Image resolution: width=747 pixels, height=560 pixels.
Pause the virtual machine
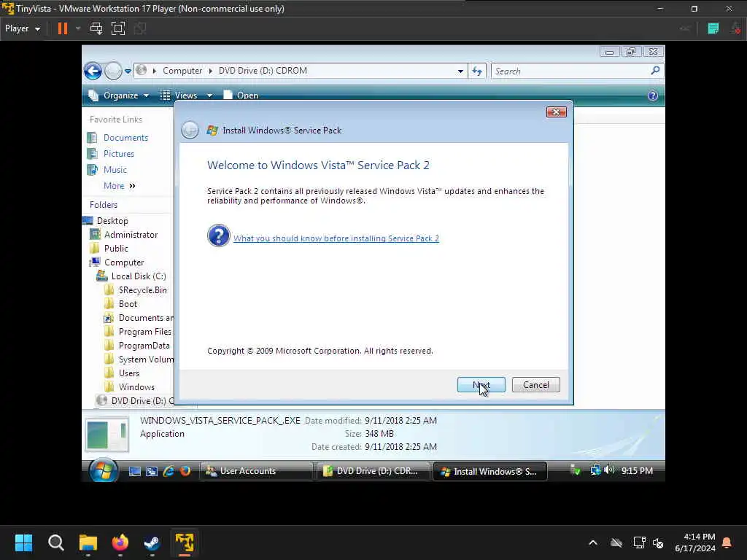(x=63, y=28)
